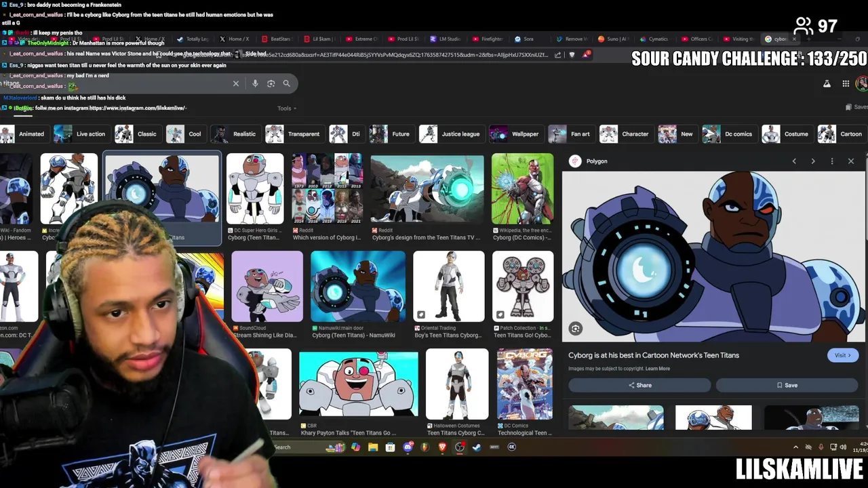
Task: Open Namuwiki Cyborg (Teen Titans) thumbnail
Action: tap(358, 286)
